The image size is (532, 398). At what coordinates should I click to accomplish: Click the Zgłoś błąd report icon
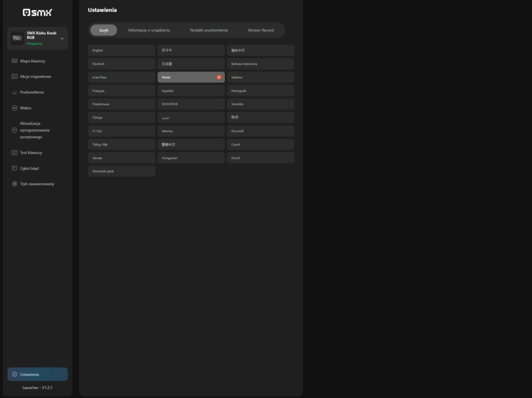tap(15, 168)
